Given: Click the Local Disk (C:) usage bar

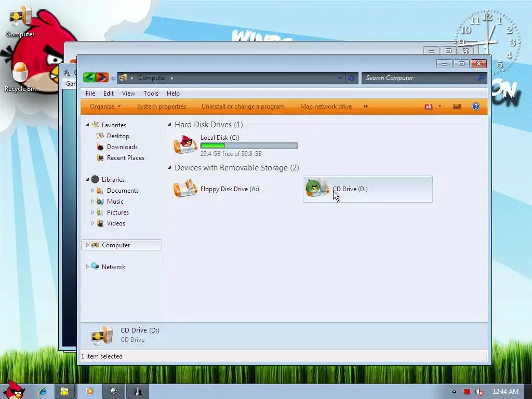Looking at the screenshot, I should 249,146.
